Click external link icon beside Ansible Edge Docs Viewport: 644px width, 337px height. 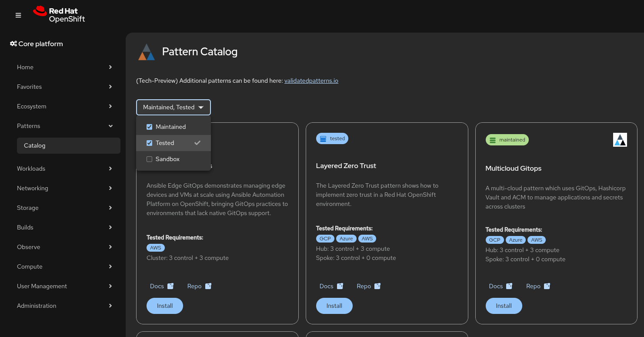(x=170, y=286)
